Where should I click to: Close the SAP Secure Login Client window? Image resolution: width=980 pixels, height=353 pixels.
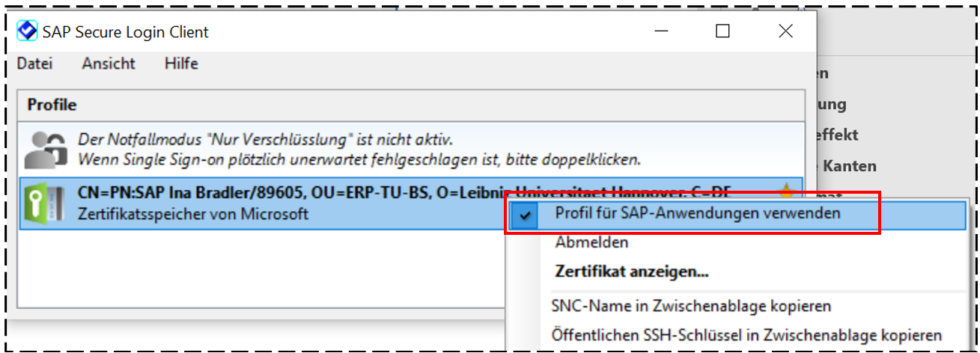[x=785, y=31]
